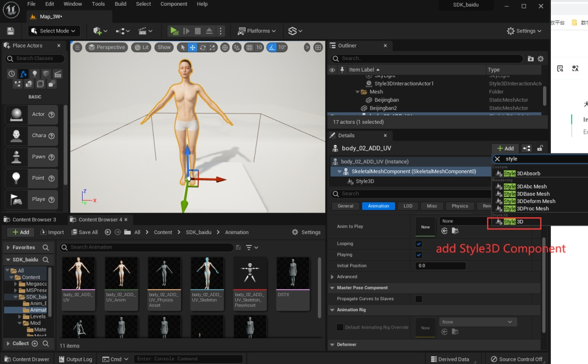Select Style3DAbsorb from component list

(522, 173)
